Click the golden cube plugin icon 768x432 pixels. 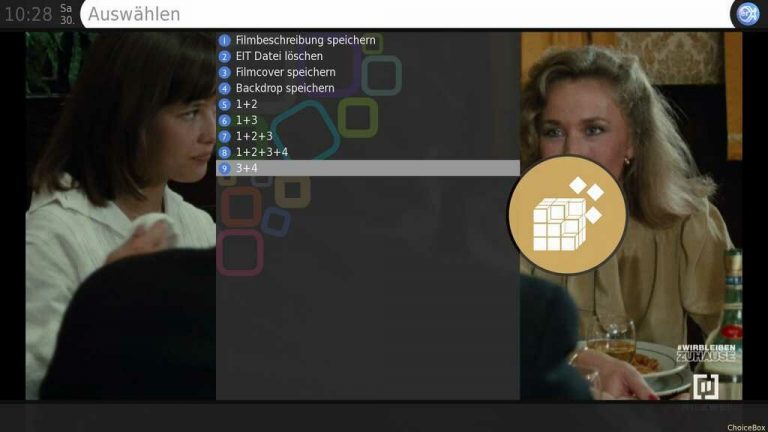click(x=567, y=215)
